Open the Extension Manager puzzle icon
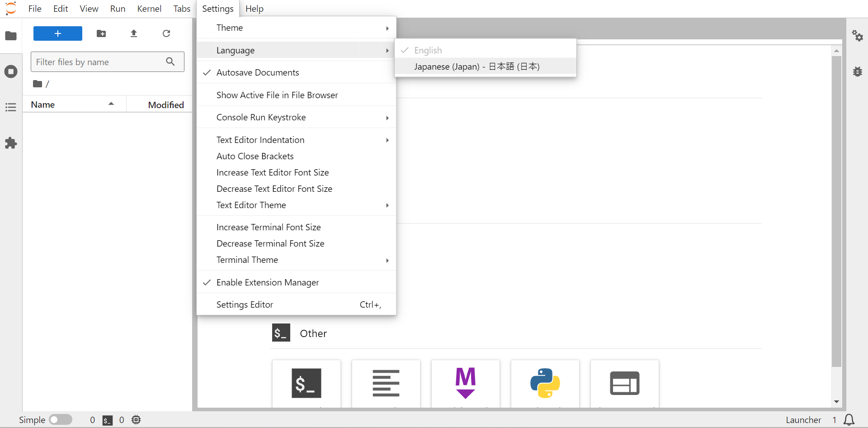This screenshot has height=428, width=868. tap(11, 143)
